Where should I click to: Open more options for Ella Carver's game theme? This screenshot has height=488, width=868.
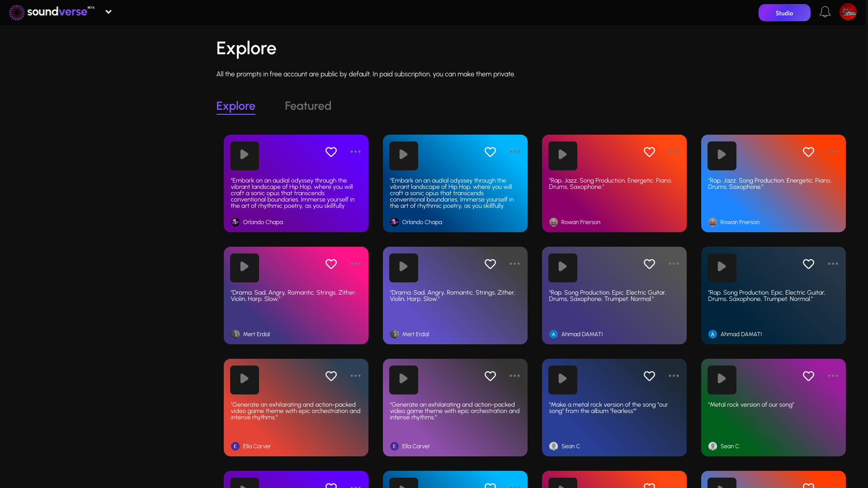click(355, 376)
